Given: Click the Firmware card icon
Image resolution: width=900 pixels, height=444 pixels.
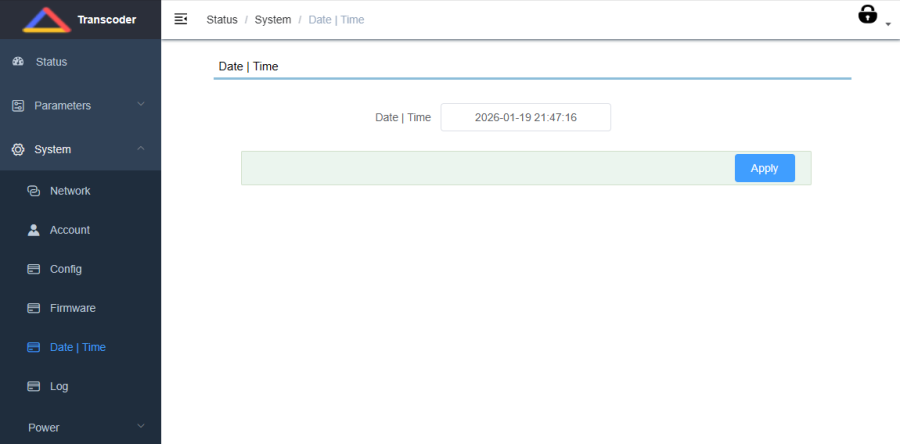Looking at the screenshot, I should pos(33,308).
